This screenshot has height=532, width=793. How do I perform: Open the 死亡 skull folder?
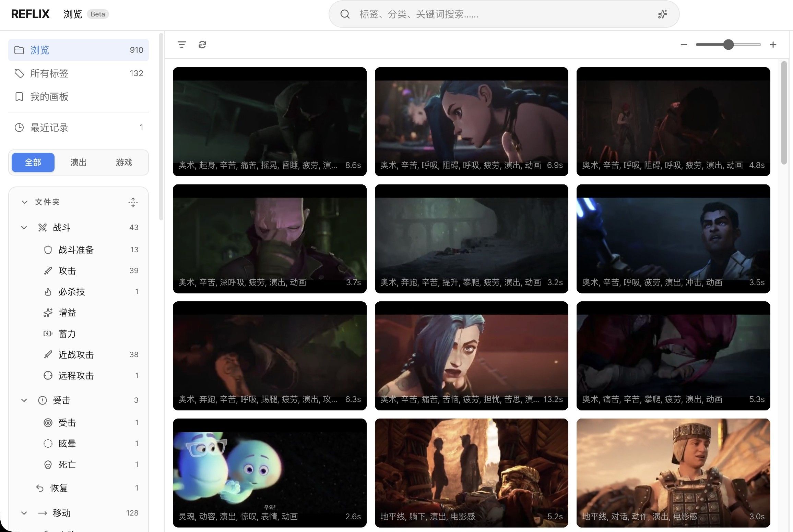click(67, 464)
